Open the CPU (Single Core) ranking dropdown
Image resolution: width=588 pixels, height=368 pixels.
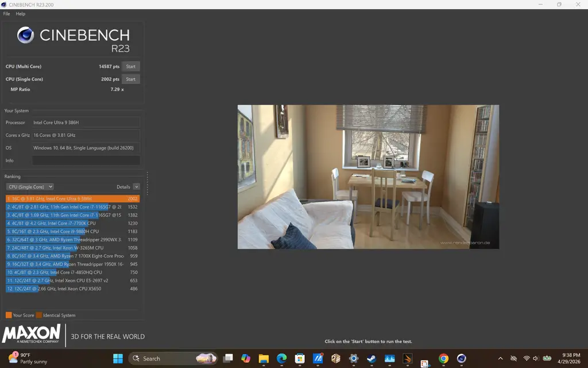[30, 187]
